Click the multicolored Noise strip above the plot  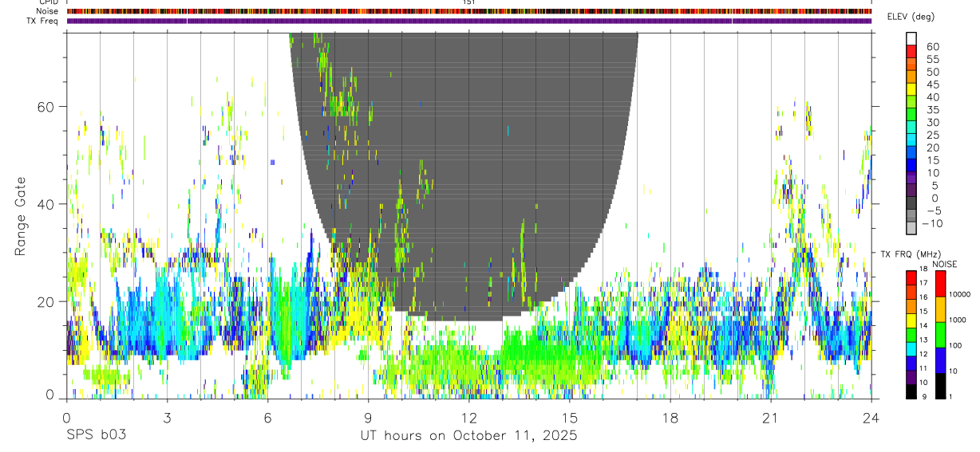coord(468,11)
